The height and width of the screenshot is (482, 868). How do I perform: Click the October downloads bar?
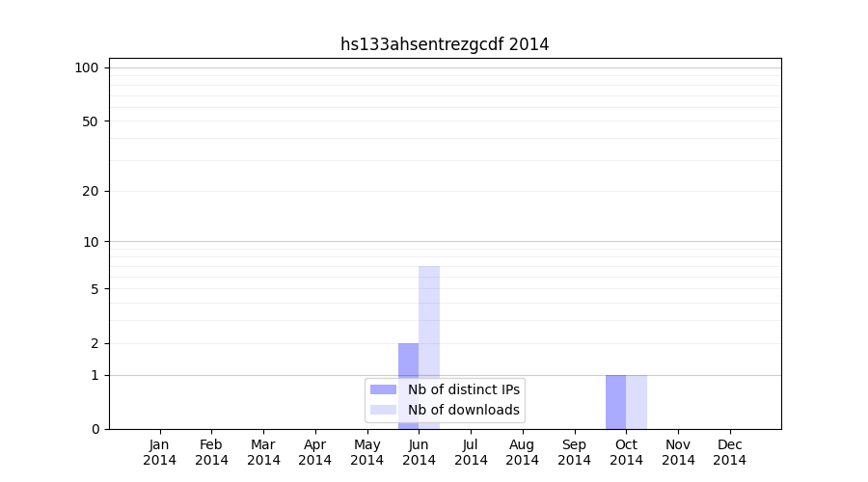tap(637, 402)
